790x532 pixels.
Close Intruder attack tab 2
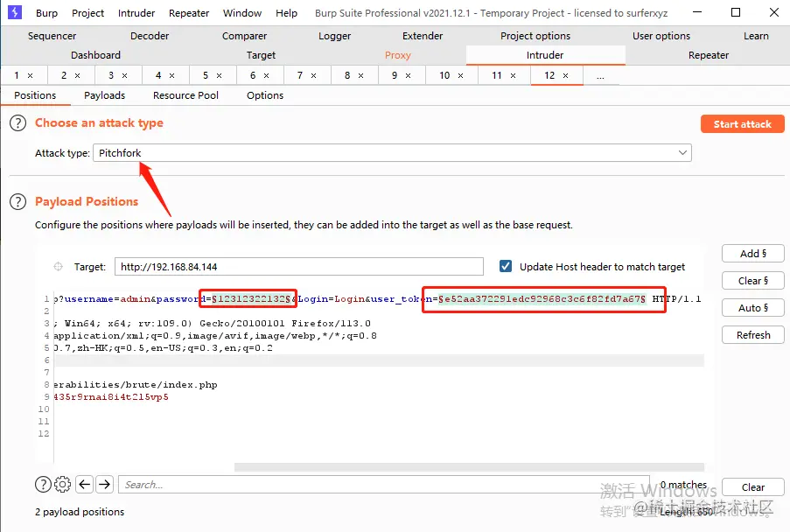pyautogui.click(x=78, y=75)
